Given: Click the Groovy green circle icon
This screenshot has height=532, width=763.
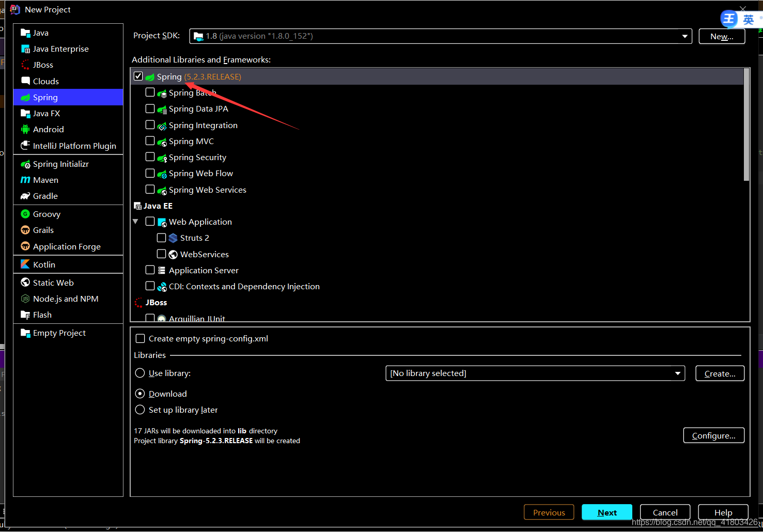Looking at the screenshot, I should pos(25,214).
